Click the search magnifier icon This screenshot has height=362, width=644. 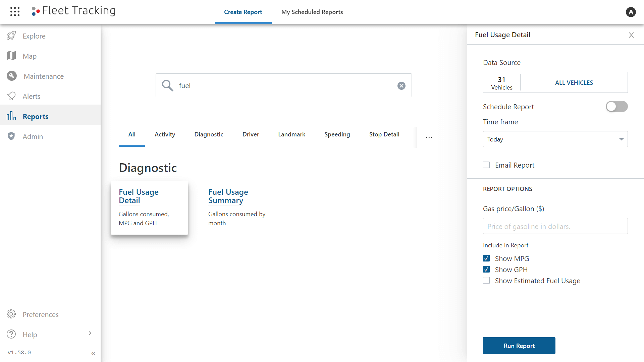pyautogui.click(x=167, y=85)
